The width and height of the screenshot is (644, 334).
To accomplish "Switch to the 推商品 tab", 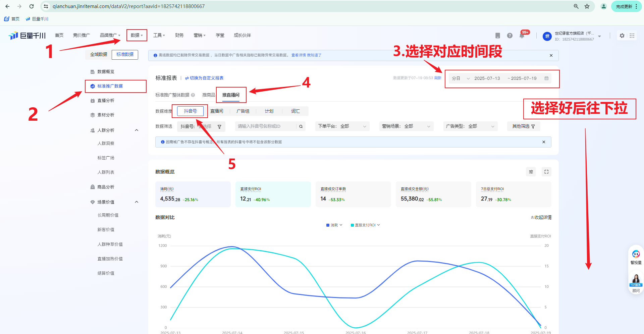I will [208, 95].
